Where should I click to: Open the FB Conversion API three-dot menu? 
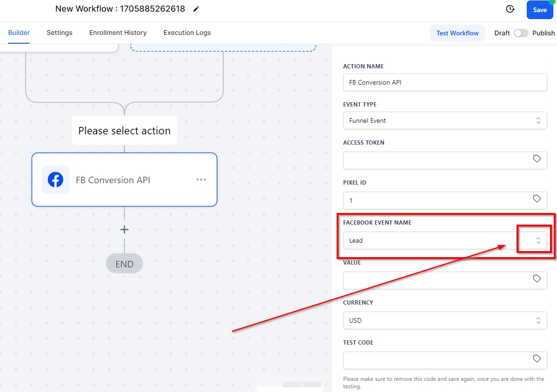pos(201,179)
